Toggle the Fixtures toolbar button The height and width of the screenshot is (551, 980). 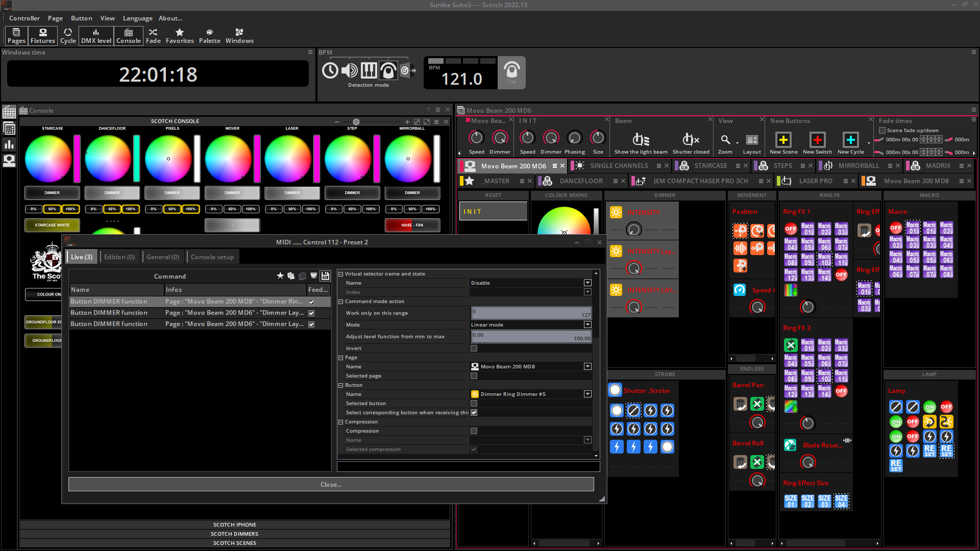coord(43,36)
